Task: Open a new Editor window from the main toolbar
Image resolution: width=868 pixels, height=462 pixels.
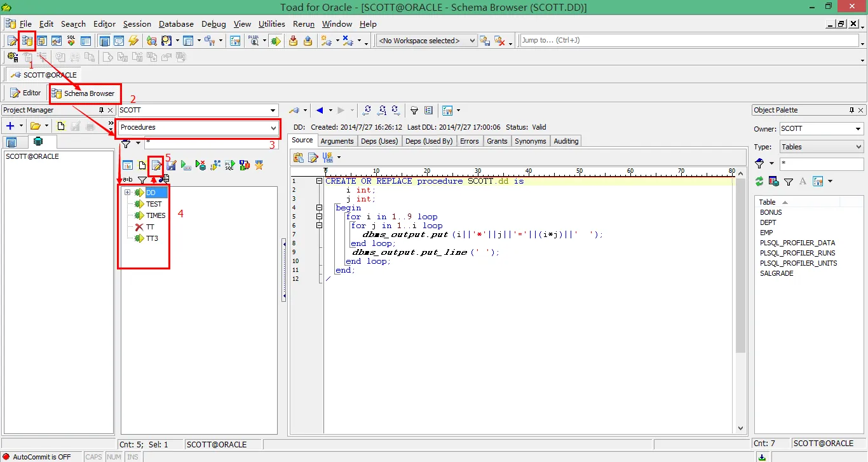Action: [x=12, y=41]
